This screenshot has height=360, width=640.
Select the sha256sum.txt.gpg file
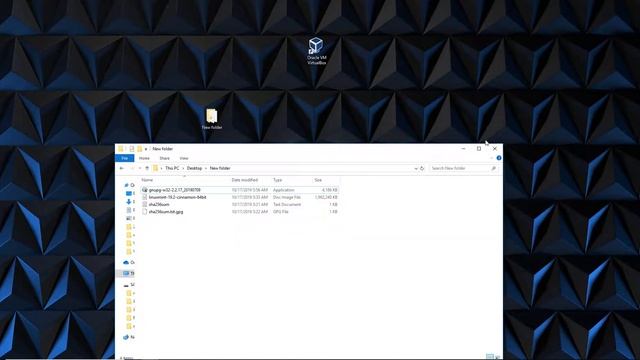click(166, 212)
